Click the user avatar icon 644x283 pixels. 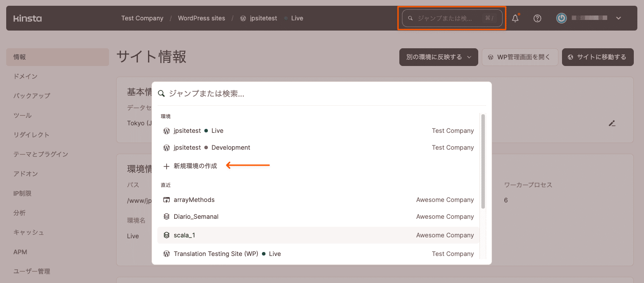pos(562,18)
